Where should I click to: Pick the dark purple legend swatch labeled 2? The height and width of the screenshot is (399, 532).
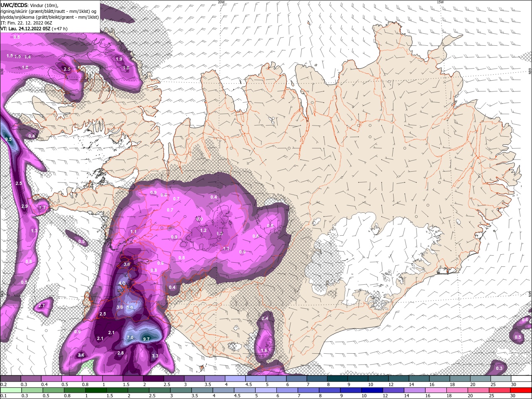click(x=153, y=379)
